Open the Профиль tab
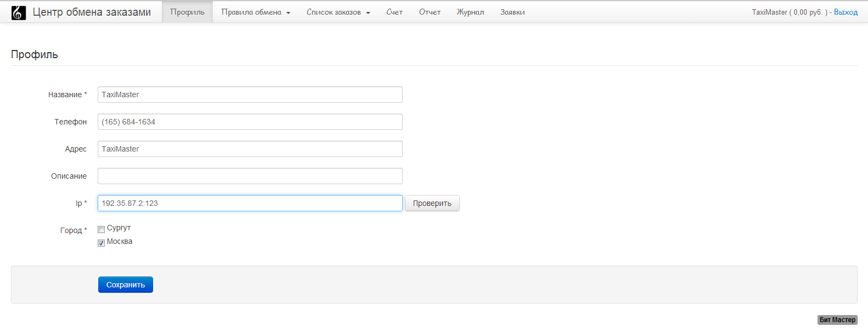The width and height of the screenshot is (868, 333). click(187, 12)
